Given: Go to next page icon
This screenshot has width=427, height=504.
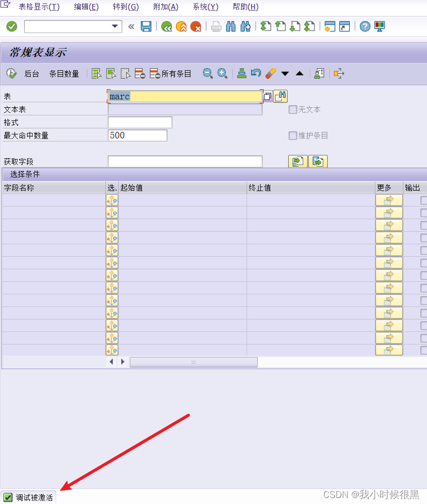Looking at the screenshot, I should tap(295, 27).
